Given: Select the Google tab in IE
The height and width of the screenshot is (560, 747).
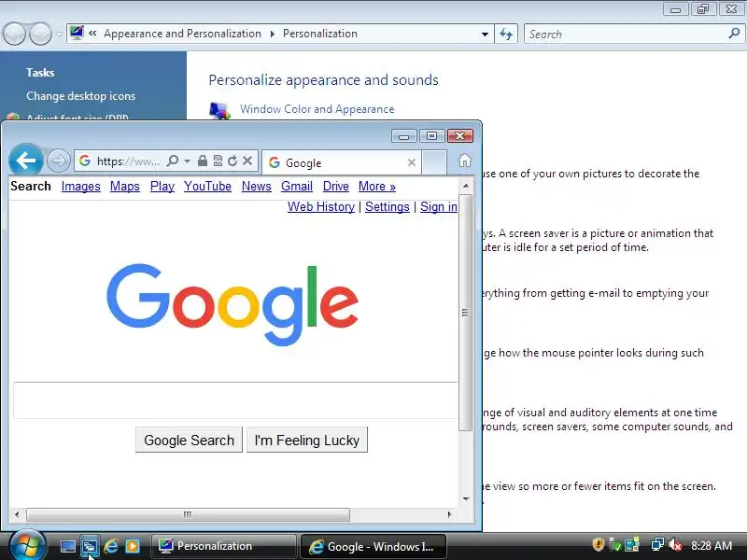Looking at the screenshot, I should point(341,162).
